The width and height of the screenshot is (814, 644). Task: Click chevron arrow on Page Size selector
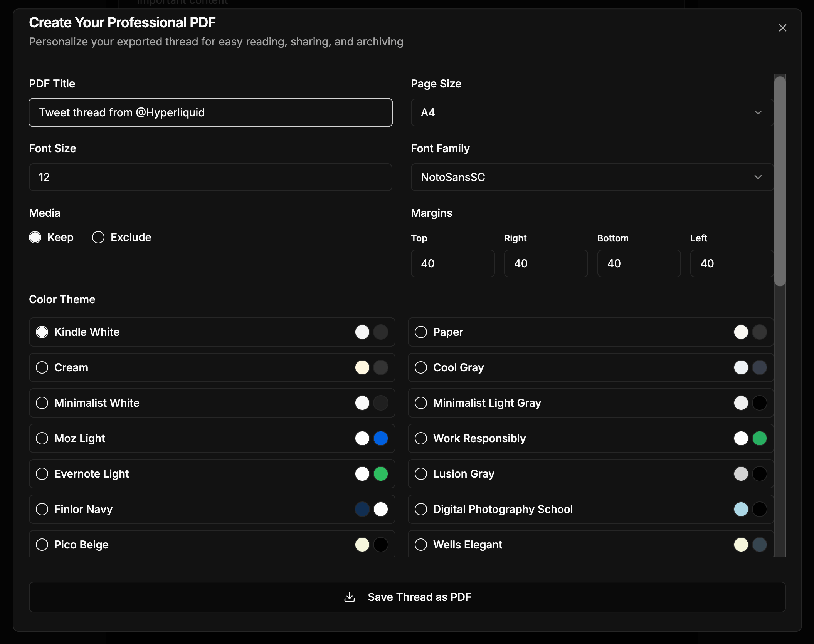[x=758, y=112]
